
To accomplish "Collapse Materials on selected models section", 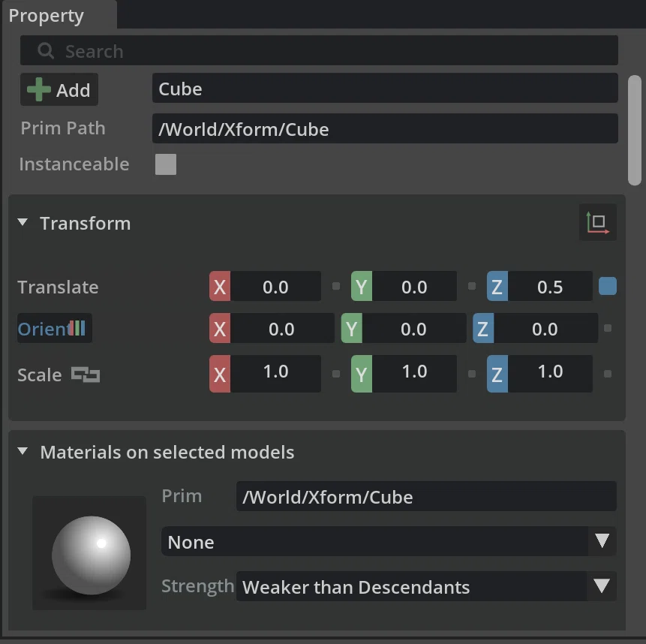I will tap(23, 451).
